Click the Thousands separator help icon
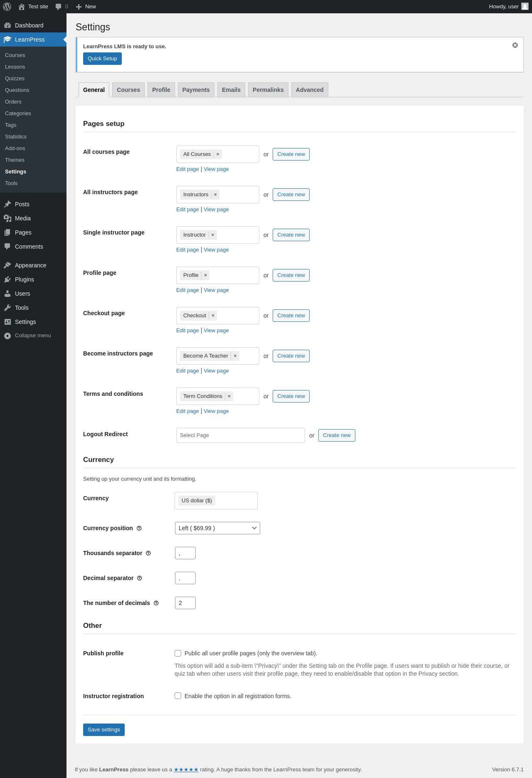This screenshot has width=532, height=778. click(148, 553)
